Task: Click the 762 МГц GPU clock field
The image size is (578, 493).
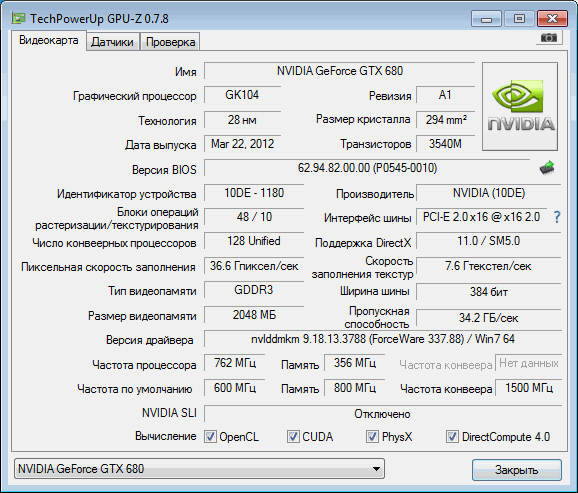Action: tap(235, 363)
